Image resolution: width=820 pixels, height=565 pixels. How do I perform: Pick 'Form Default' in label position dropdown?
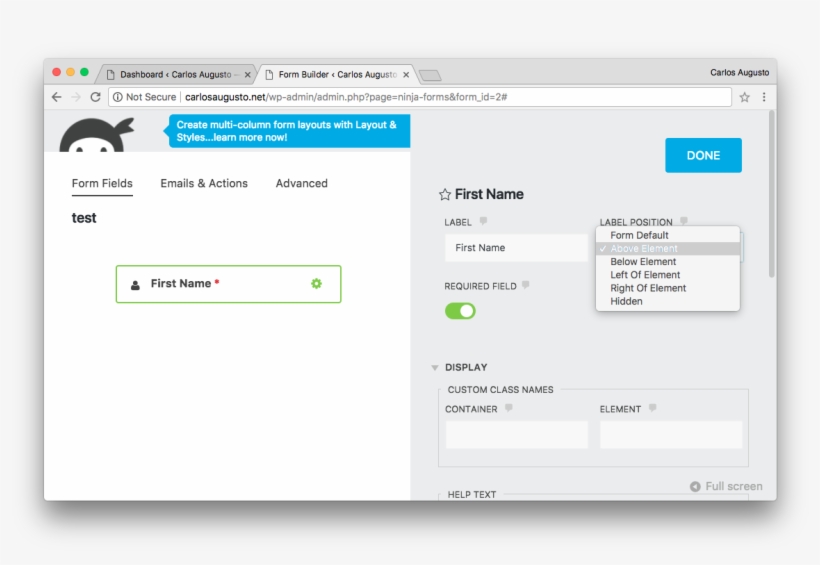(x=639, y=236)
